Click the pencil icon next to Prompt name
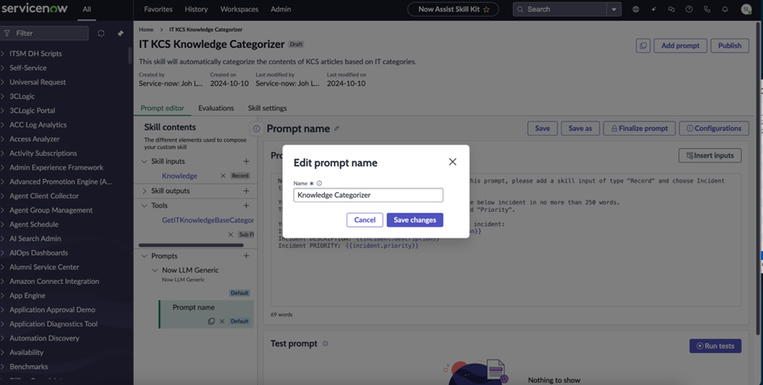 click(337, 128)
